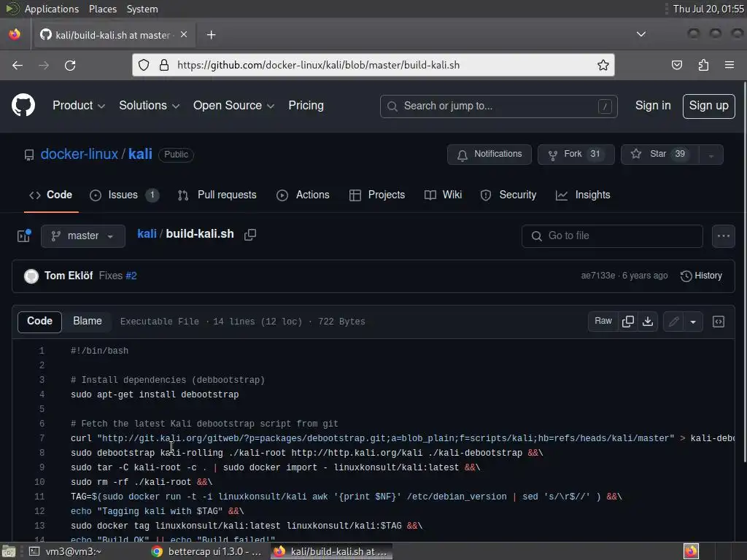Open the Open Source dropdown menu
The image size is (747, 560).
point(233,105)
